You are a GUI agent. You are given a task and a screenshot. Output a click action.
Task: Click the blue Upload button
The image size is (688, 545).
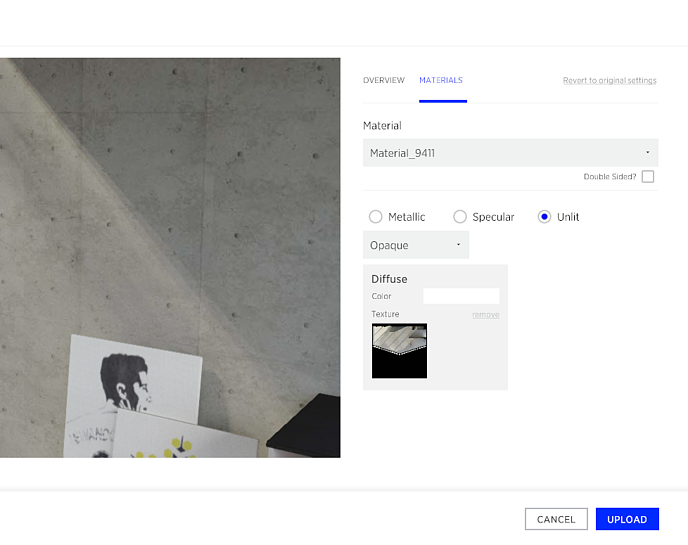(x=627, y=519)
